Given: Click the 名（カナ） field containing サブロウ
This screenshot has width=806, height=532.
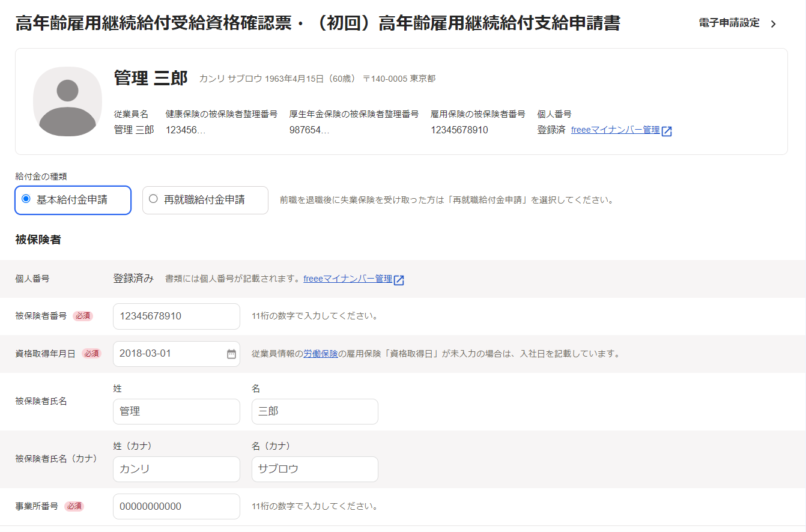Looking at the screenshot, I should (315, 469).
